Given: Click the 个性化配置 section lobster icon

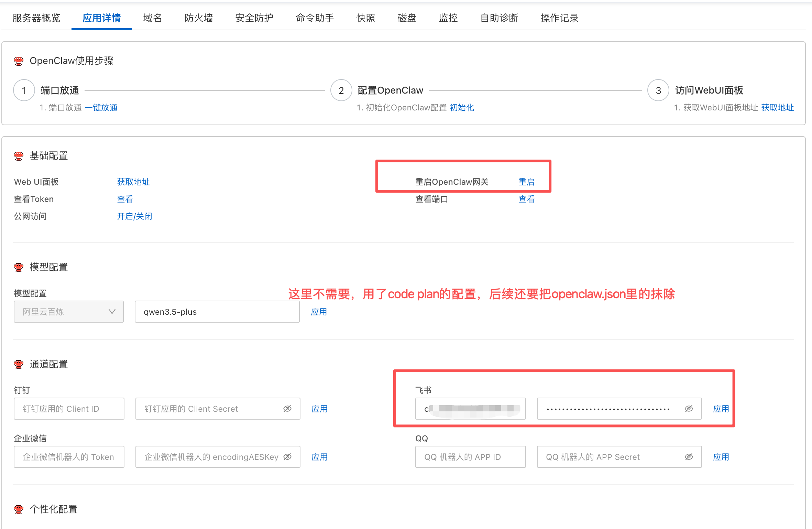Looking at the screenshot, I should point(19,509).
